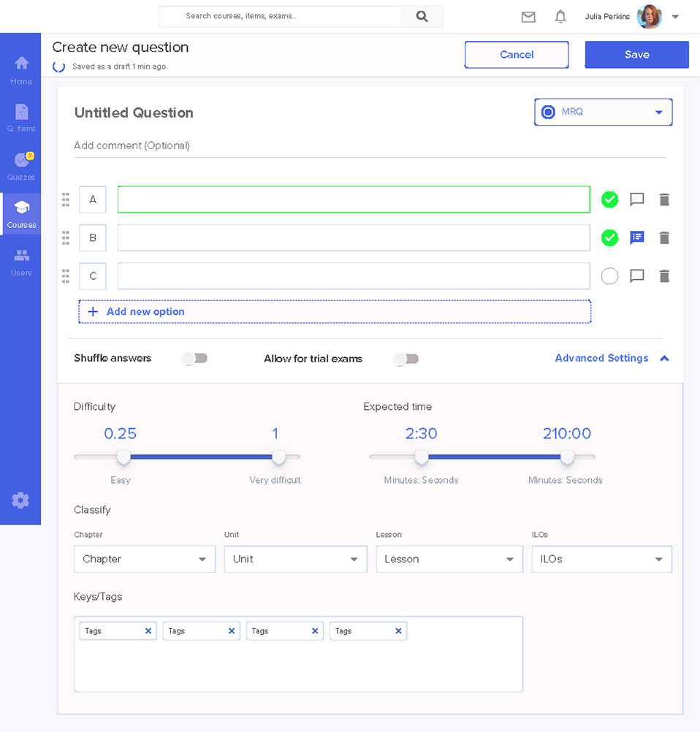The height and width of the screenshot is (732, 700).
Task: Go to Quizzes section
Action: pos(21,166)
